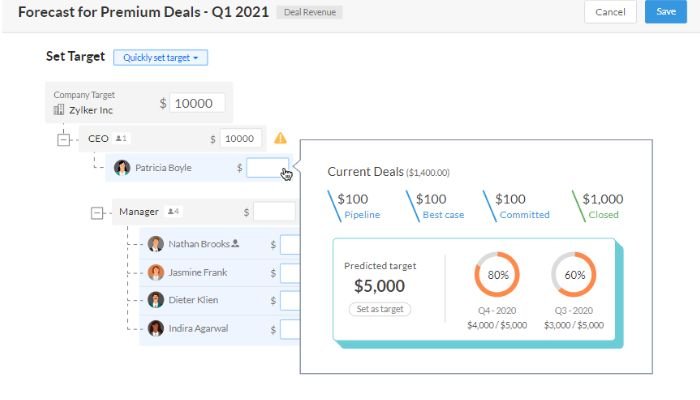Collapse the Manager role node
This screenshot has width=700, height=400.
[x=97, y=213]
